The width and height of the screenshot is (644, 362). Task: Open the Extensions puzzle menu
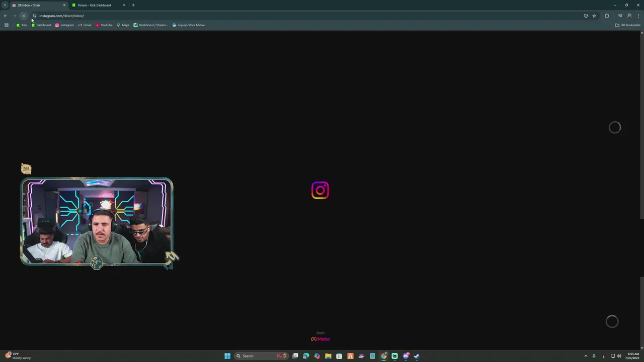607,16
